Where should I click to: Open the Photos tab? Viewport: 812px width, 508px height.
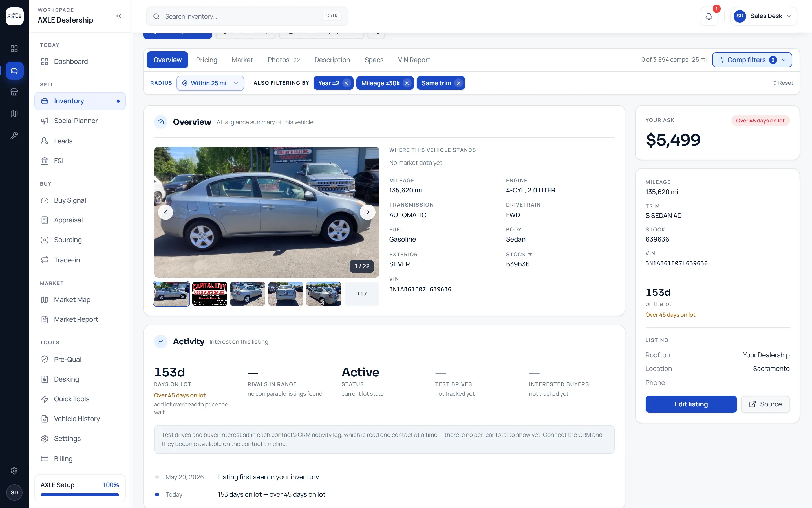[284, 60]
